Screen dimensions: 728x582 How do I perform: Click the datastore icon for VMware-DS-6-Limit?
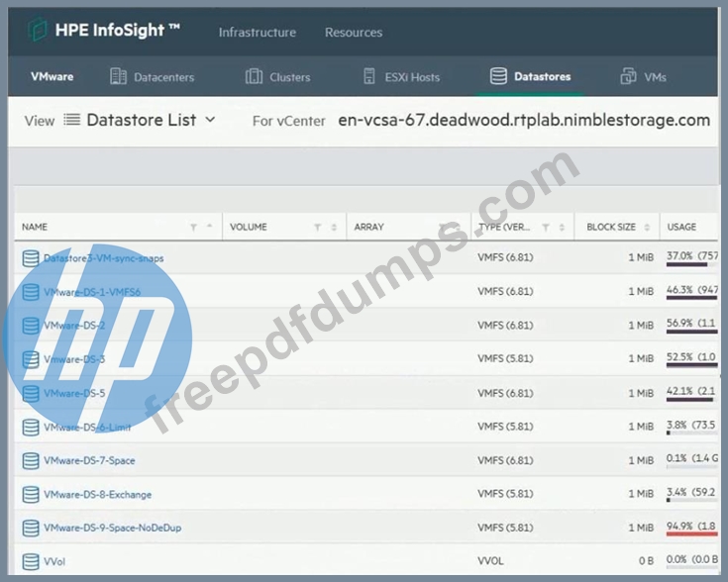pyautogui.click(x=31, y=427)
